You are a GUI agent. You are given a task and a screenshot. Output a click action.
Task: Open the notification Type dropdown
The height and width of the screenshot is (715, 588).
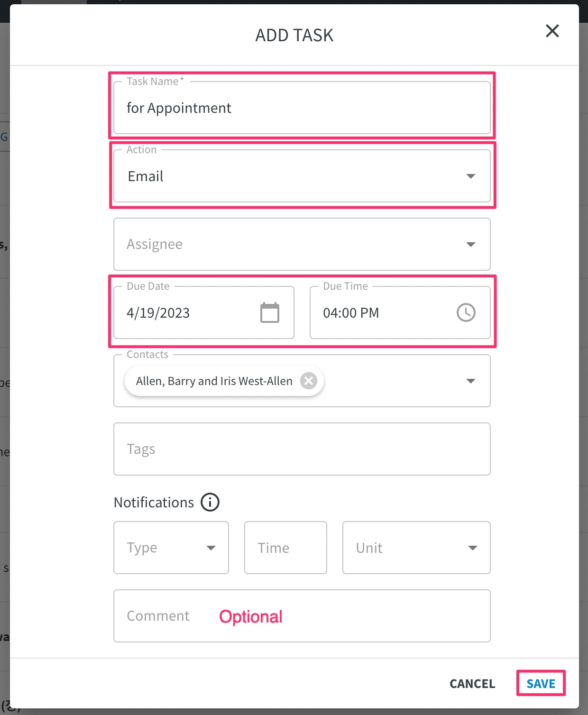171,548
